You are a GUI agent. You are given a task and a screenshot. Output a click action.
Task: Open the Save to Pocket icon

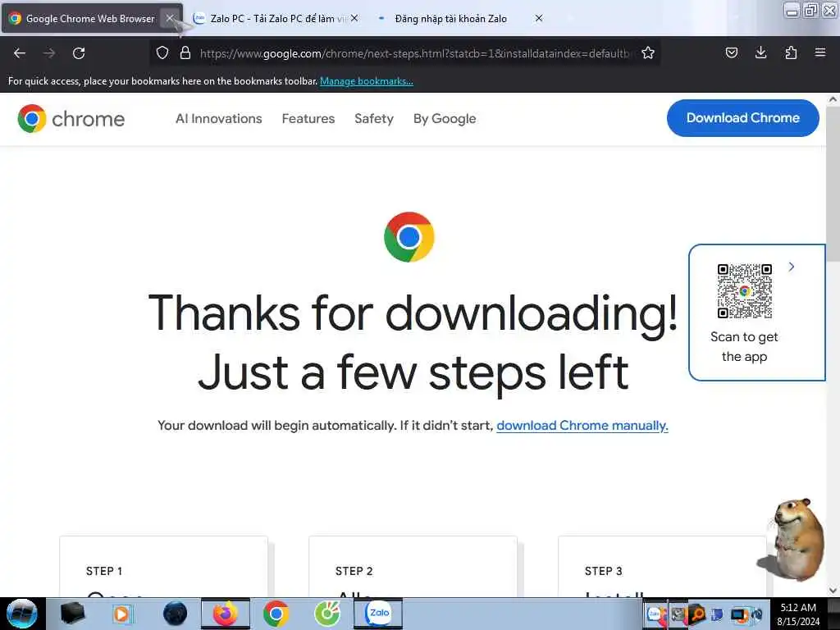732,52
